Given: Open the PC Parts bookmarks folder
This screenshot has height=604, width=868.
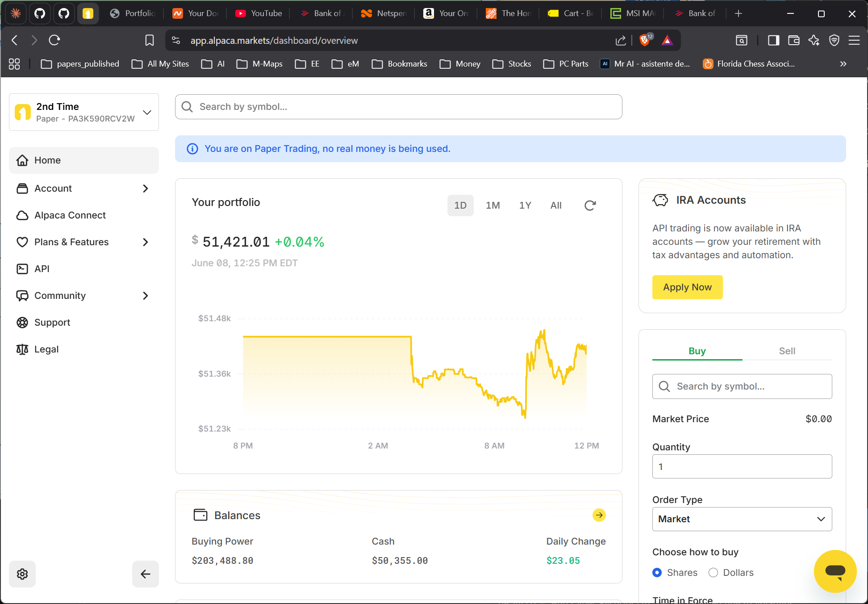Looking at the screenshot, I should 566,64.
